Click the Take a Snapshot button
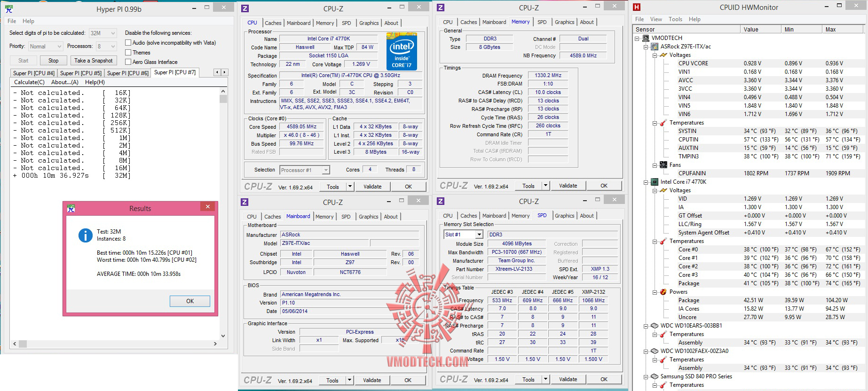The width and height of the screenshot is (868, 391). coord(94,61)
